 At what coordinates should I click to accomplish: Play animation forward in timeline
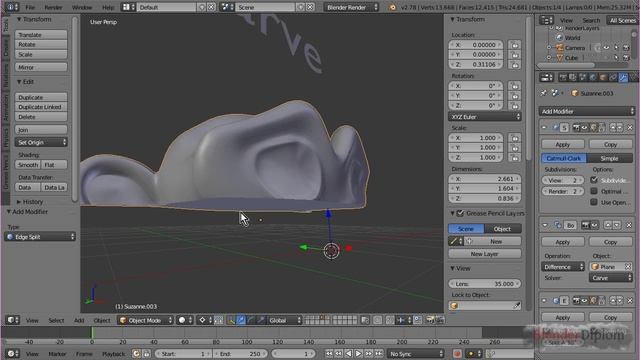tap(358, 353)
